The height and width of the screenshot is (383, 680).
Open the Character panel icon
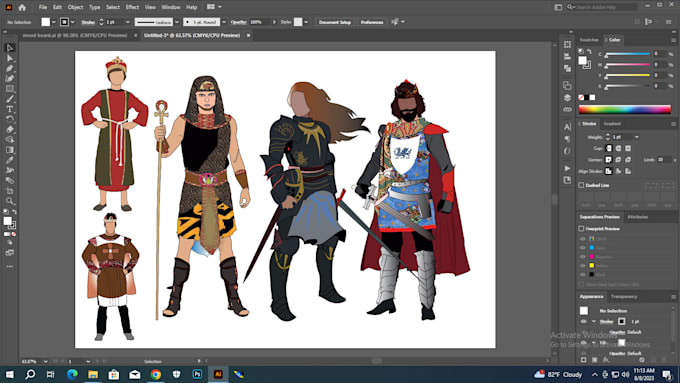coord(567,127)
